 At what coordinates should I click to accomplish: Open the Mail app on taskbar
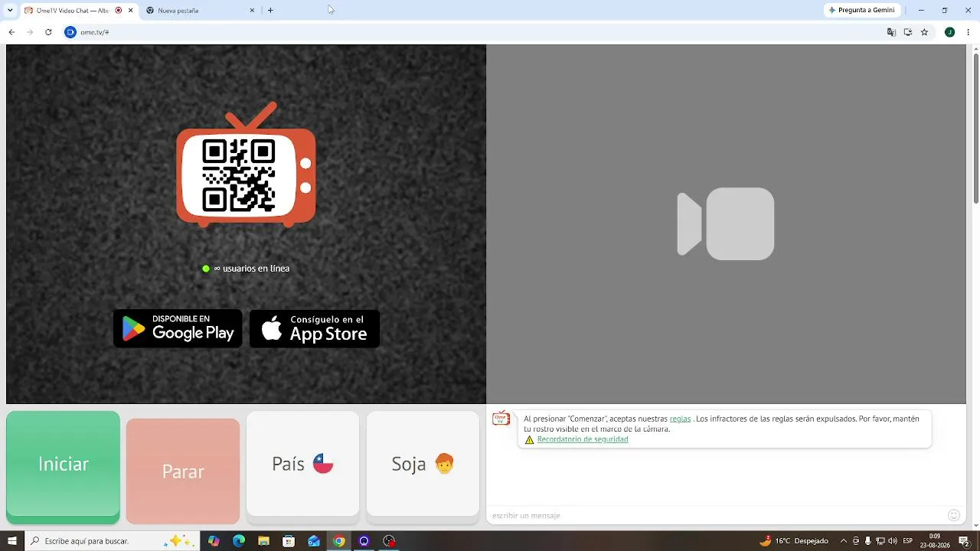314,541
